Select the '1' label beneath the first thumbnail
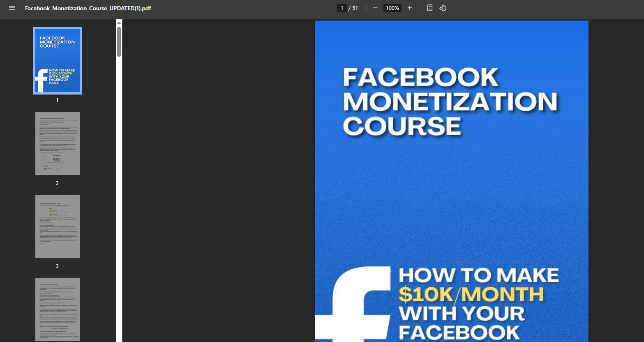 [57, 100]
